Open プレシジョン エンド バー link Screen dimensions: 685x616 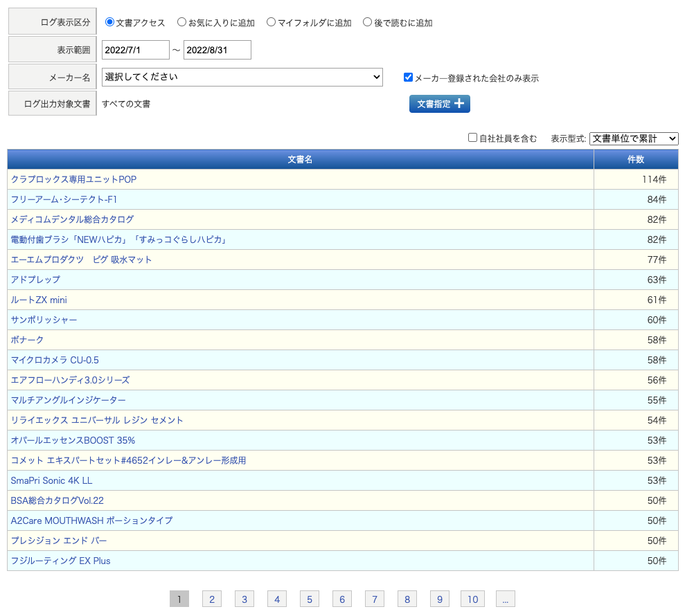click(59, 541)
